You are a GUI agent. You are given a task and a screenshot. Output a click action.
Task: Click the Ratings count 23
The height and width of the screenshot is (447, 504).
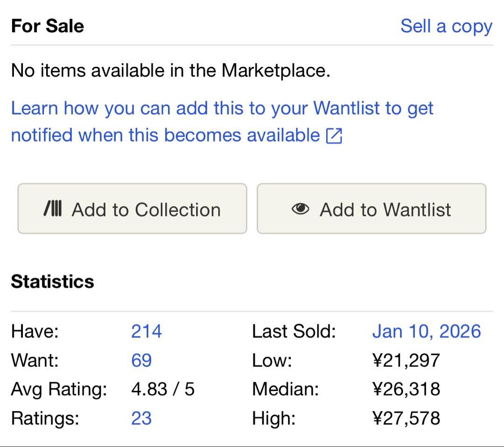point(141,418)
